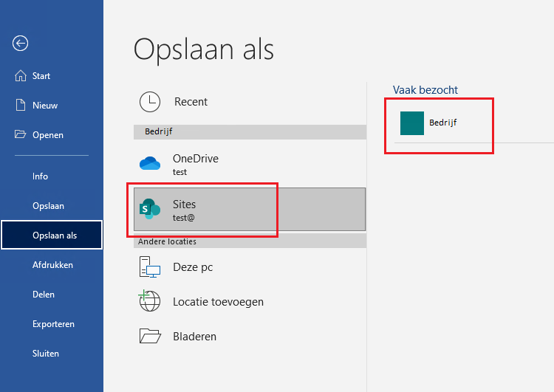Select the OneDrive test location
Screen dimensions: 554x392
(195, 164)
